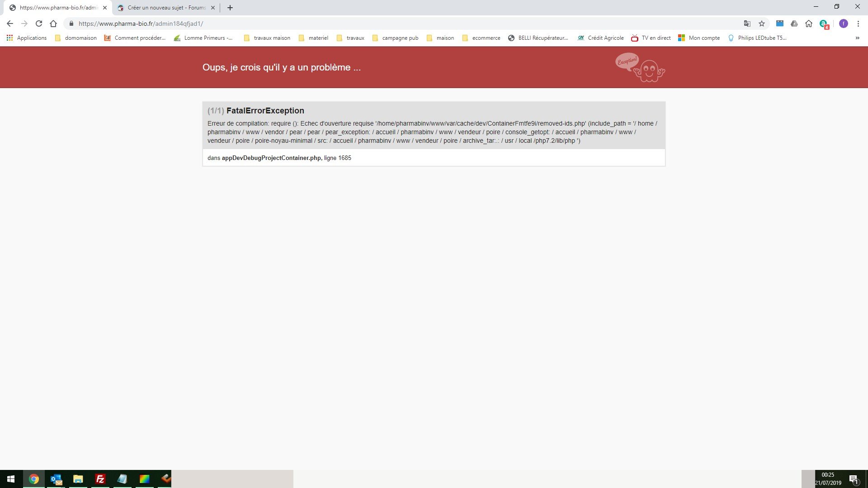This screenshot has width=868, height=488.
Task: Open Windows Start menu
Action: click(x=11, y=479)
